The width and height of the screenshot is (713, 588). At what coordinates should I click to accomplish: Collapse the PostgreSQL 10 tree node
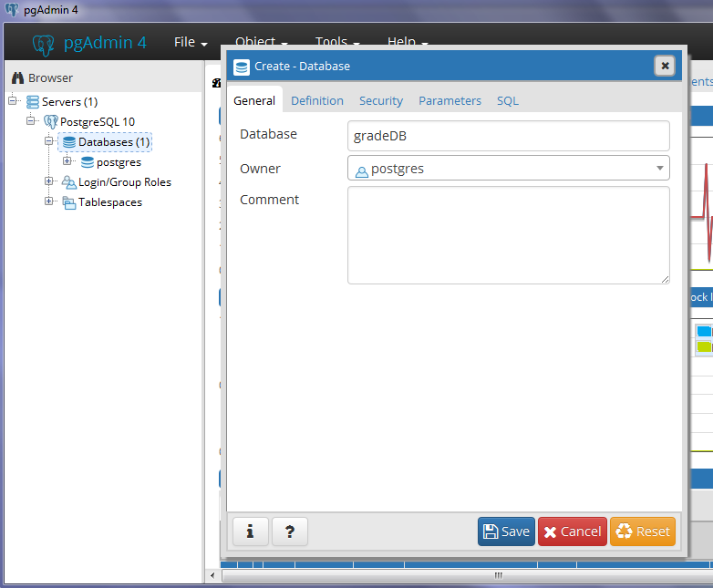(x=30, y=120)
